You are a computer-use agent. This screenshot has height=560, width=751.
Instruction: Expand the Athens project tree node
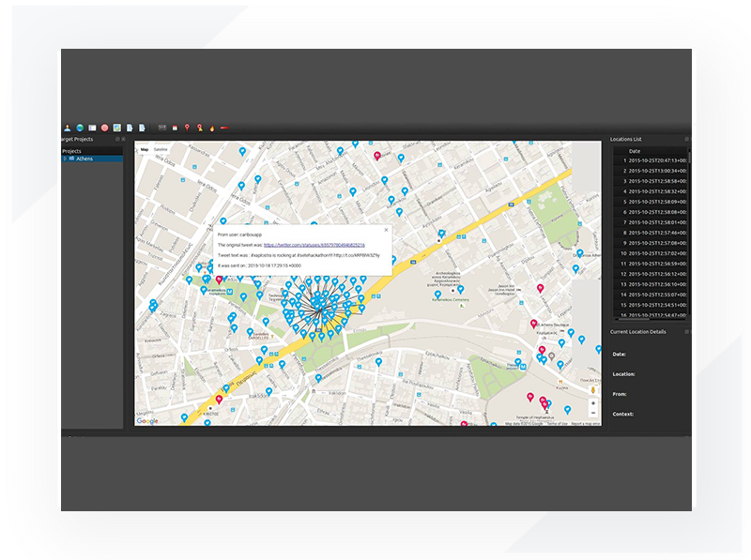(65, 159)
